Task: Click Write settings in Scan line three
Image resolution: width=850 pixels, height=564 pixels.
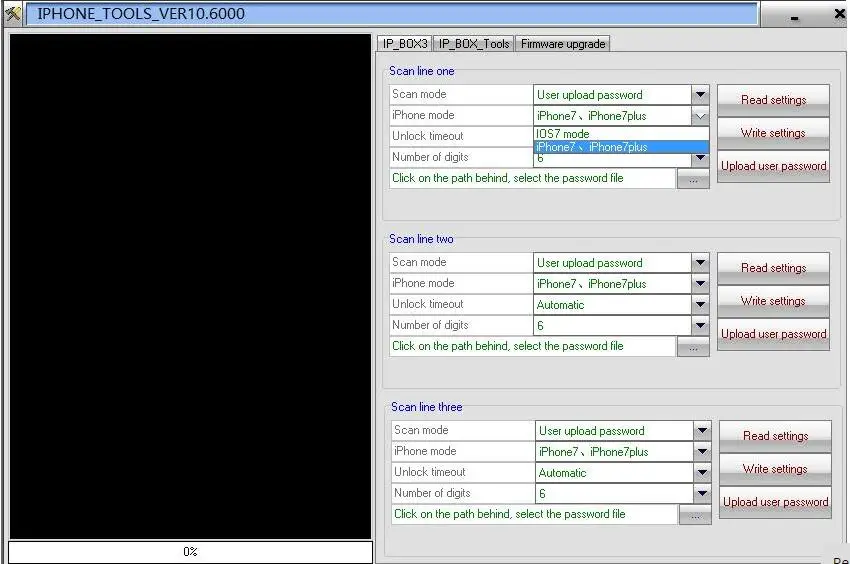Action: (776, 469)
